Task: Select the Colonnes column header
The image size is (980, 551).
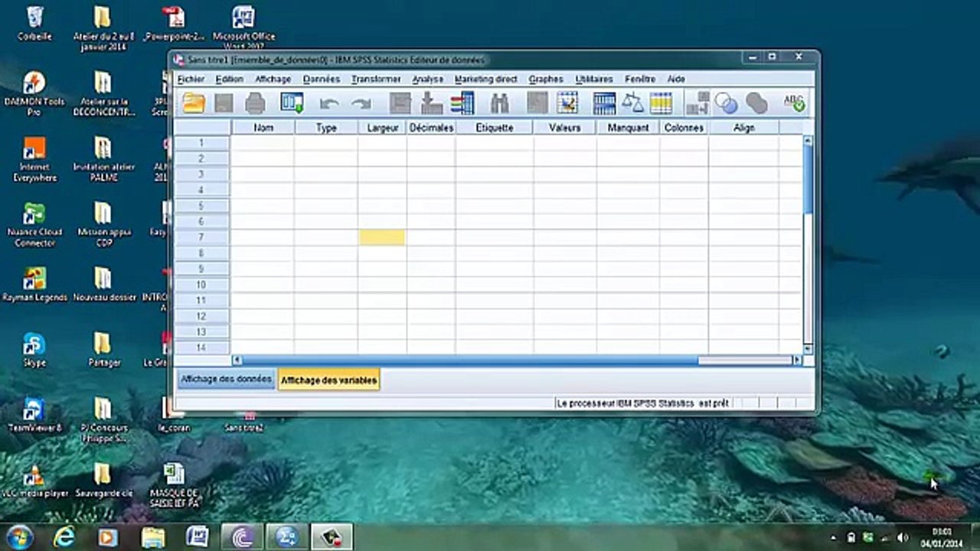Action: pos(684,128)
